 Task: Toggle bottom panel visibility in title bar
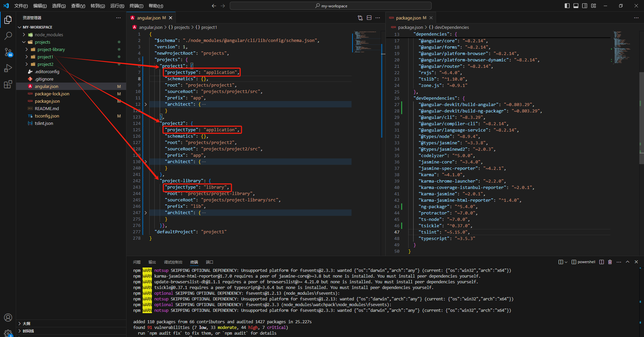point(576,6)
